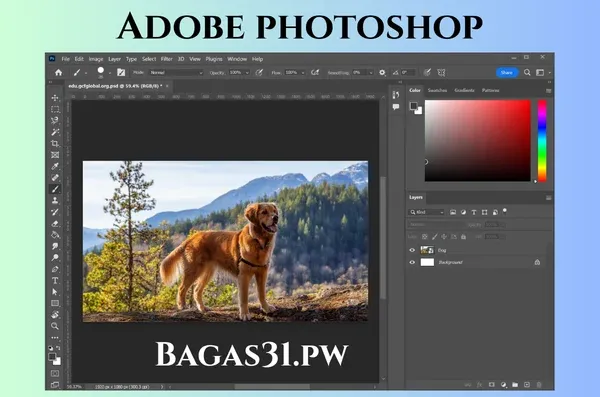Open the File menu
Image resolution: width=600 pixels, height=397 pixels.
65,59
